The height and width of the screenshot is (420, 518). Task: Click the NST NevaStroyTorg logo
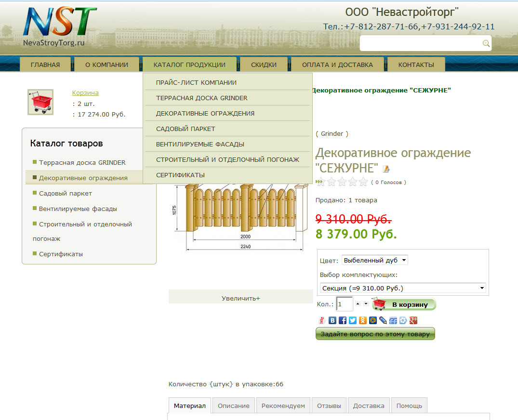(x=59, y=27)
